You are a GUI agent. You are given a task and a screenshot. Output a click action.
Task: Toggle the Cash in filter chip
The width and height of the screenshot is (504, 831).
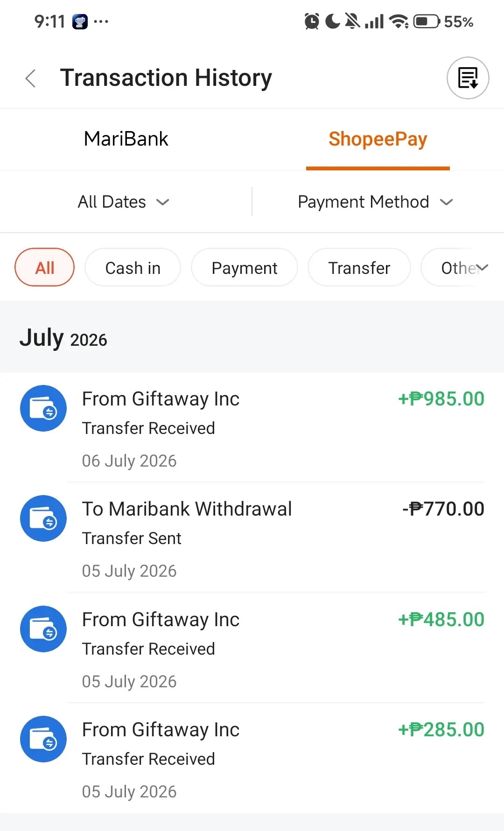[133, 267]
